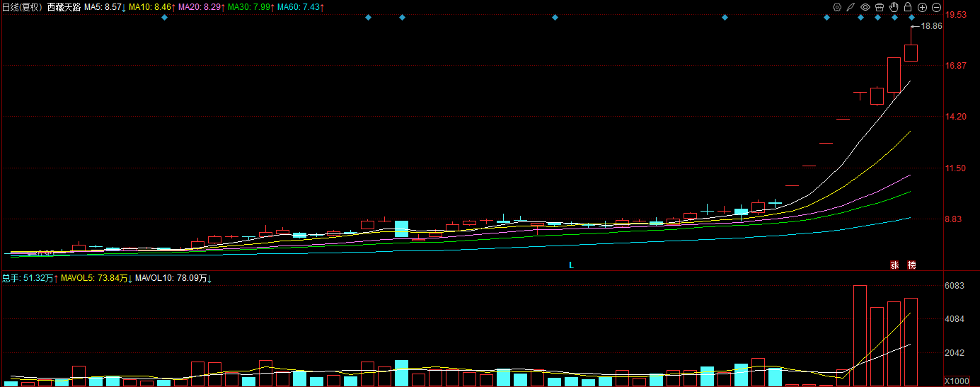This screenshot has width=980, height=387.
Task: Select the latest candlestick topping at 18.86
Action: coord(911,52)
